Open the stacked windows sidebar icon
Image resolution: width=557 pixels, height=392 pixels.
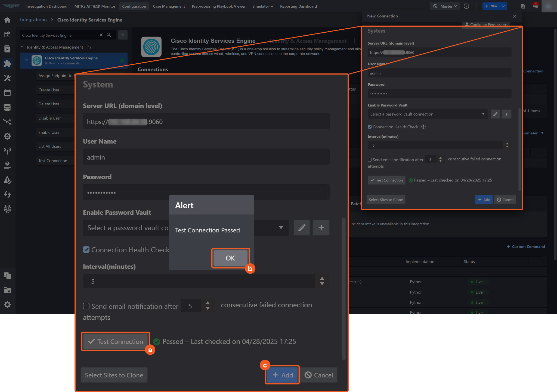(x=7, y=276)
